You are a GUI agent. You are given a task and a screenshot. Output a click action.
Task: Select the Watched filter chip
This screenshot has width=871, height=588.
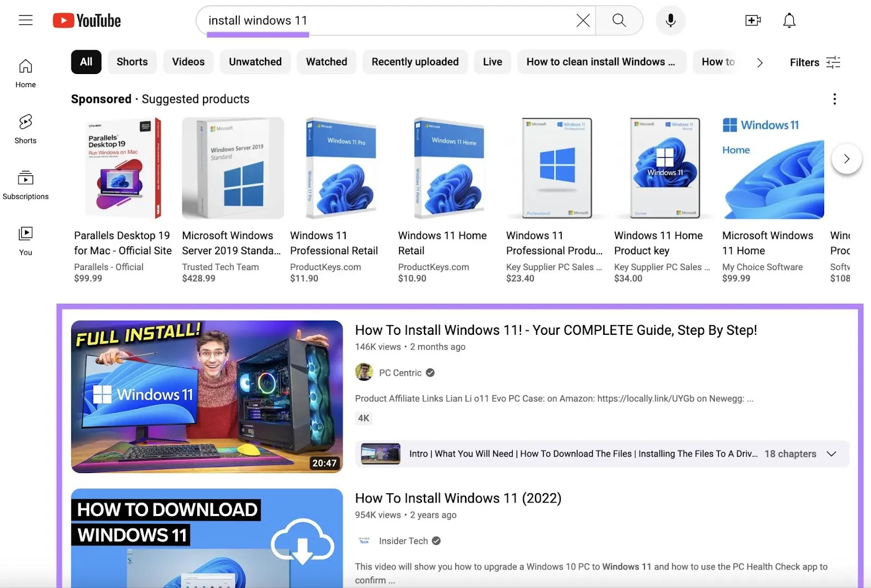click(326, 62)
